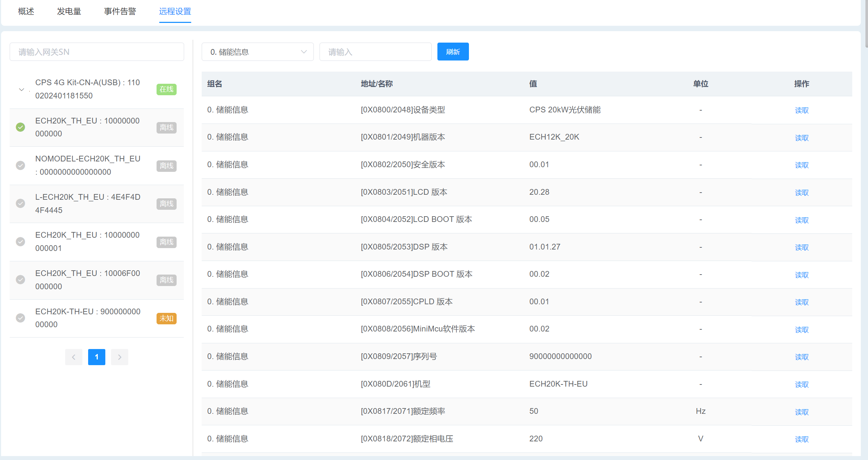Screen dimensions: 868x460
Task: Select the ECH20K_TH_EU : 10000000000001 device name
Action: 87,242
